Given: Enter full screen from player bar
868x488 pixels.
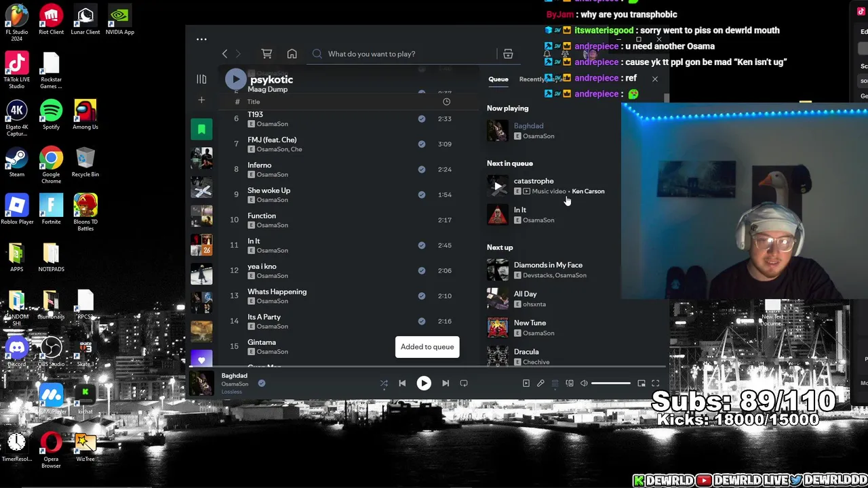Looking at the screenshot, I should point(656,384).
